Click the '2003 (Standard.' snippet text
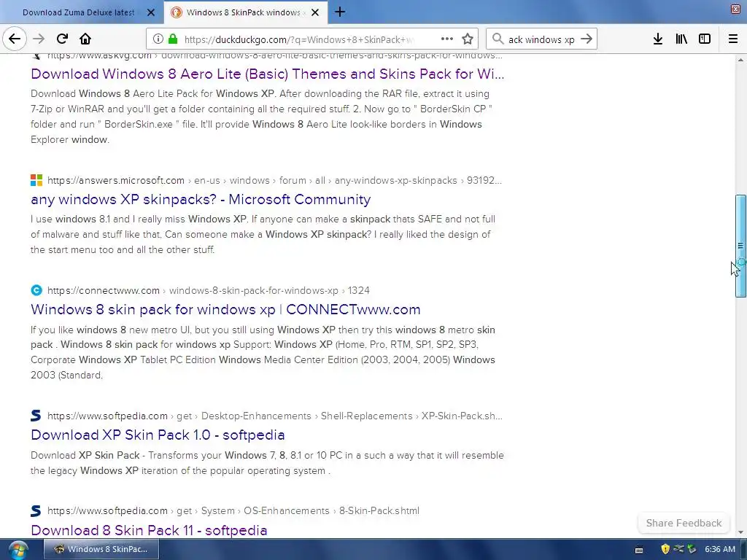 [66, 376]
